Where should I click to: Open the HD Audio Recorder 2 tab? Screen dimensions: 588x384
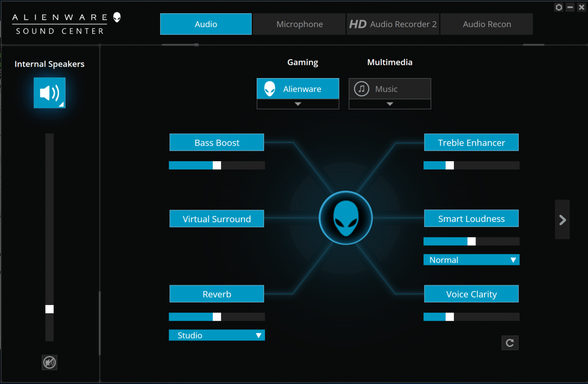(393, 24)
